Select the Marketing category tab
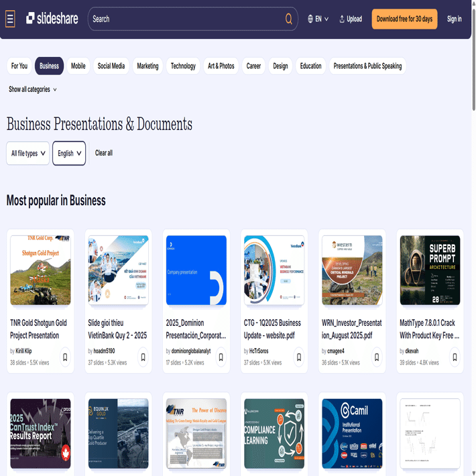Viewport: 476px width, 476px height. [x=147, y=66]
